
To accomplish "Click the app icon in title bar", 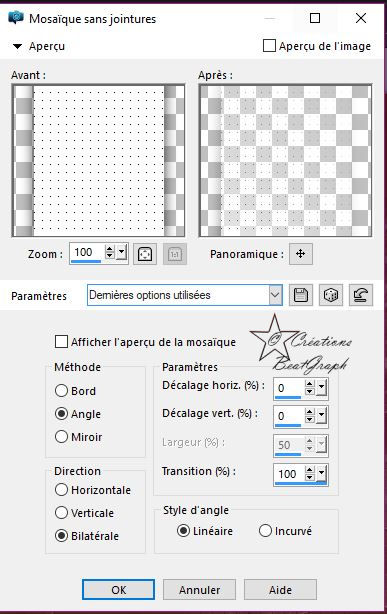I will tap(16, 18).
